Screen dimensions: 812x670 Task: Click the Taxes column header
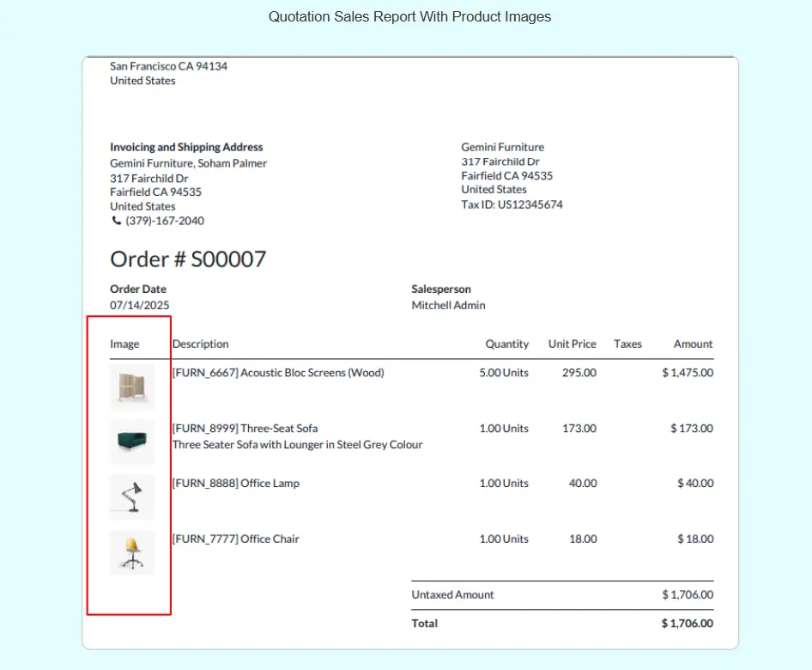(x=627, y=344)
